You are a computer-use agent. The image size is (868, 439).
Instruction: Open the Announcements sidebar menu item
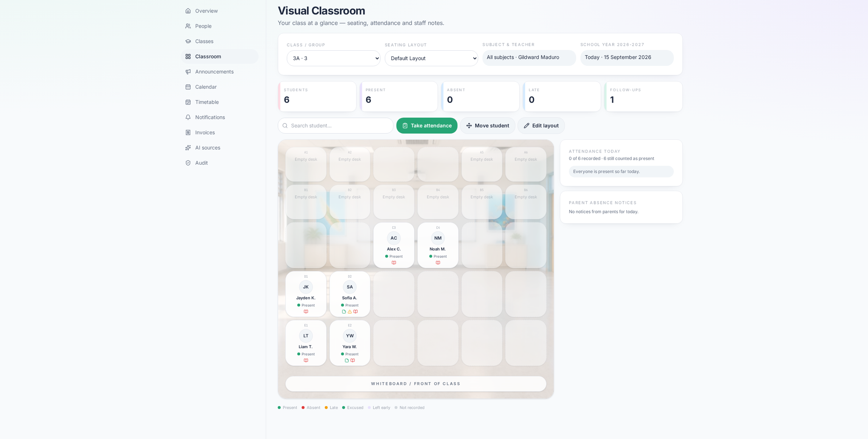pyautogui.click(x=220, y=72)
